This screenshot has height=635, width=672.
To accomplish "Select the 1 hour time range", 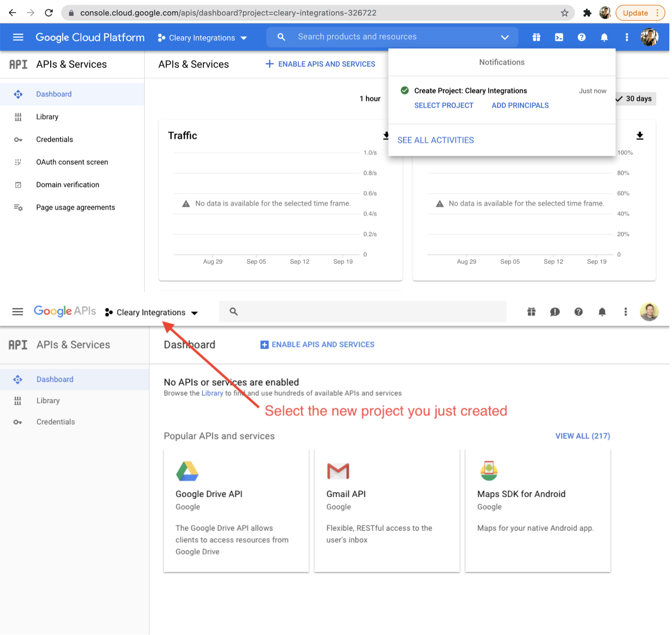I will pos(370,99).
